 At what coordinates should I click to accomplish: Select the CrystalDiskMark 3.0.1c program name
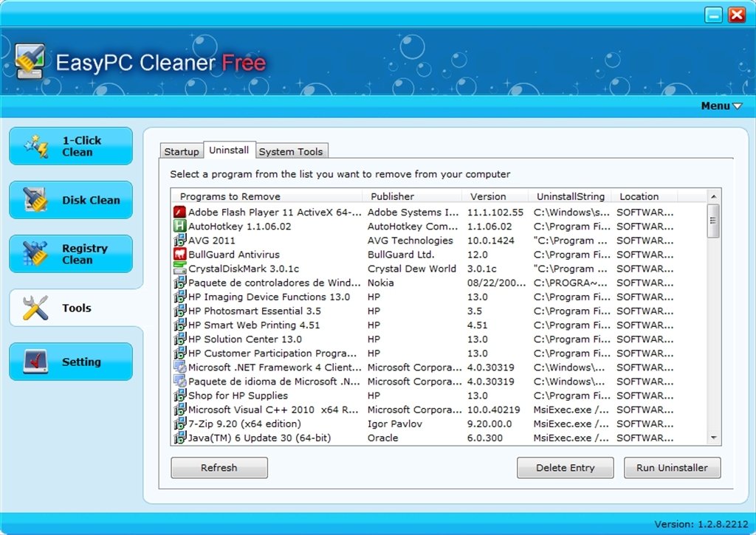click(x=244, y=269)
